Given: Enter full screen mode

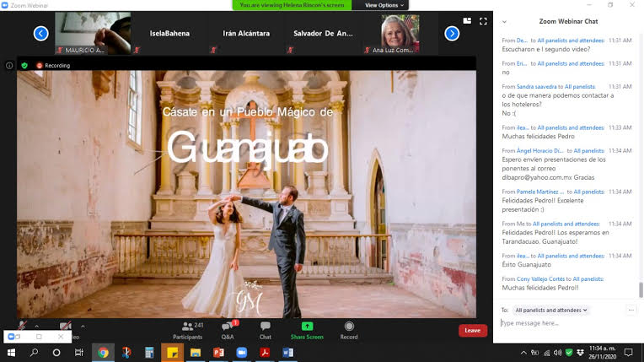Looking at the screenshot, I should (x=483, y=21).
